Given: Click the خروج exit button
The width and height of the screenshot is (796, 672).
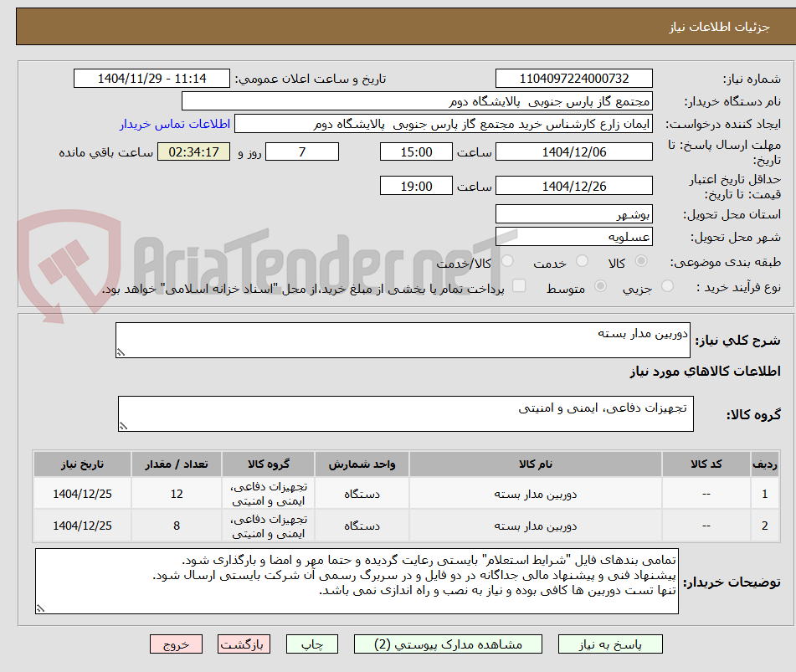Looking at the screenshot, I should pyautogui.click(x=176, y=644).
